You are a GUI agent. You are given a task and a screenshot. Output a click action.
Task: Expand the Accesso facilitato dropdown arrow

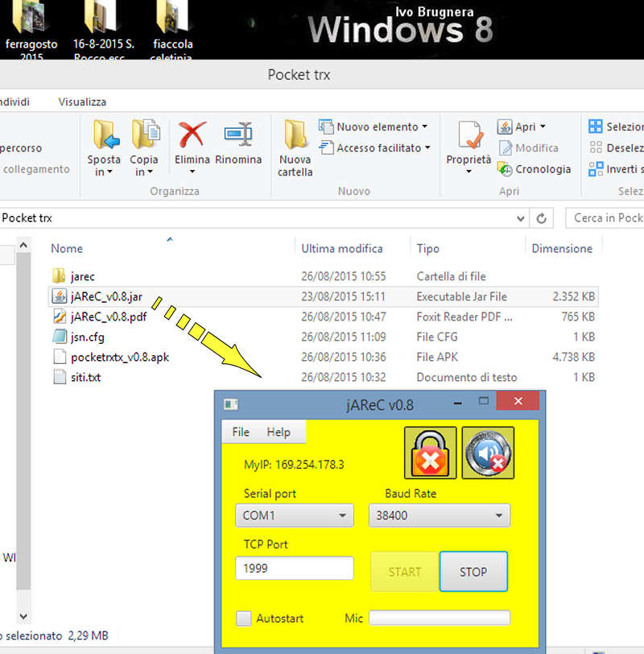427,147
